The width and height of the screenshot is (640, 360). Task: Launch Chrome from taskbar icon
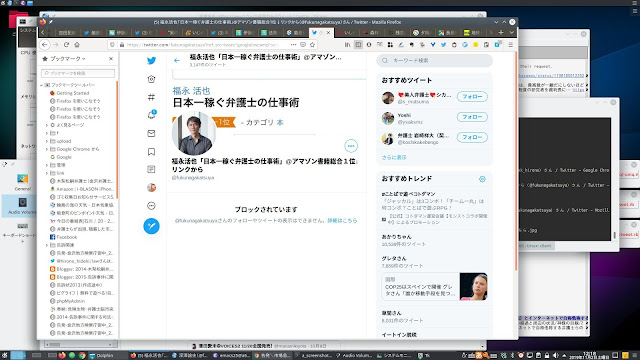(x=82, y=356)
